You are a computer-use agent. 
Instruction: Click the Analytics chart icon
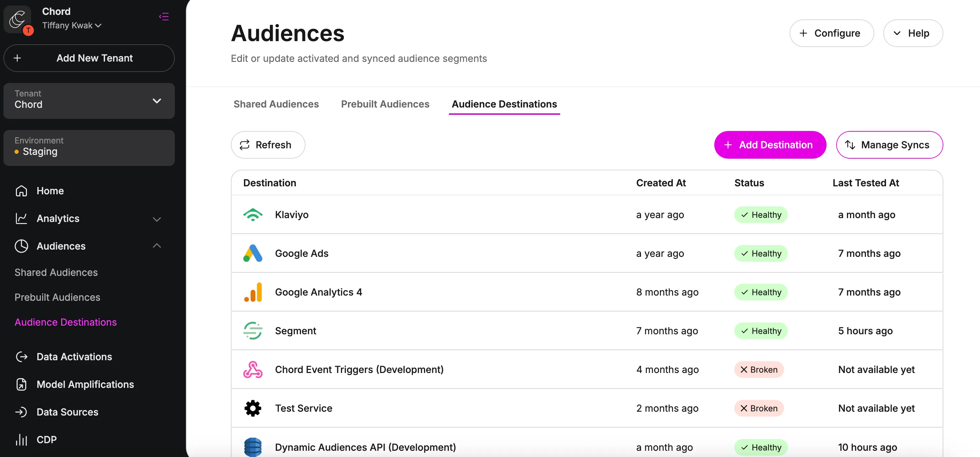(x=21, y=218)
